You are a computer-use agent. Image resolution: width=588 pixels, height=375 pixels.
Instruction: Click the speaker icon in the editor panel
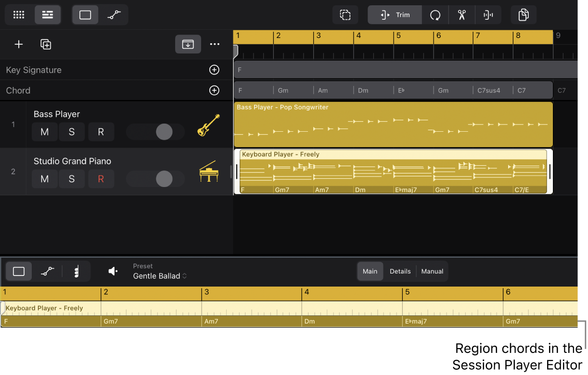point(113,271)
